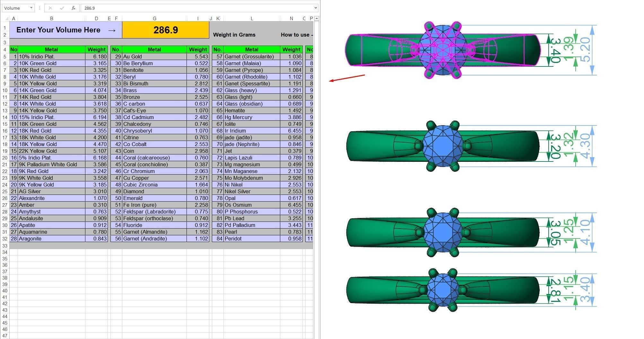Select the "Au Gold" cell

(x=154, y=56)
